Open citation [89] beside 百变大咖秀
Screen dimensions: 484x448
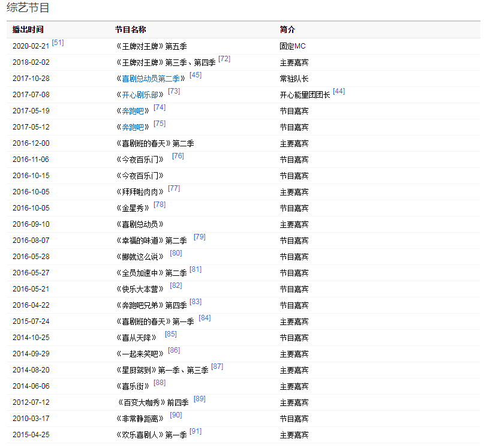tap(200, 399)
